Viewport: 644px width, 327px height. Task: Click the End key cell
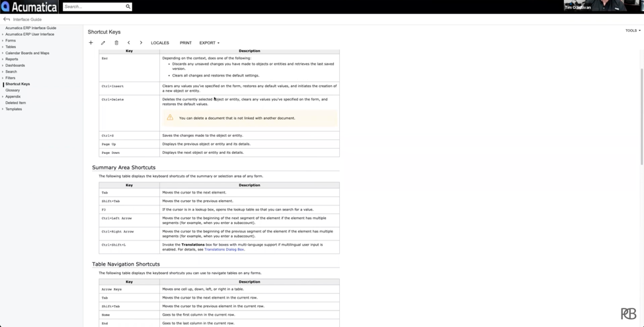129,323
